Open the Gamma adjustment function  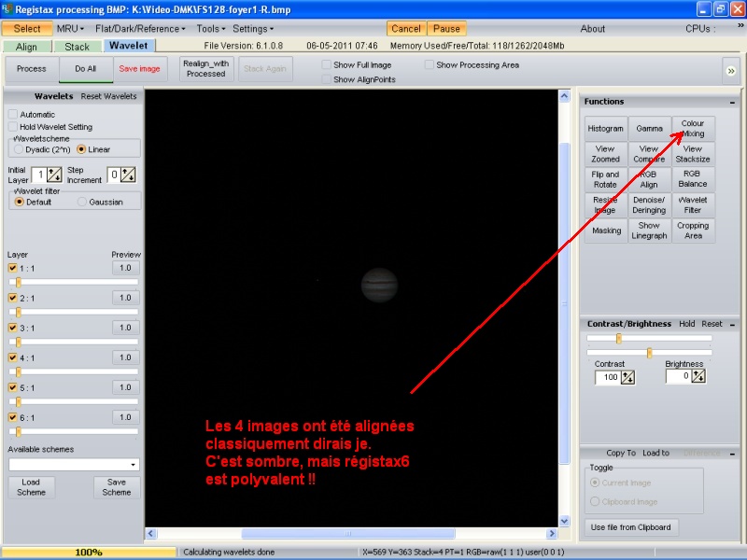649,128
